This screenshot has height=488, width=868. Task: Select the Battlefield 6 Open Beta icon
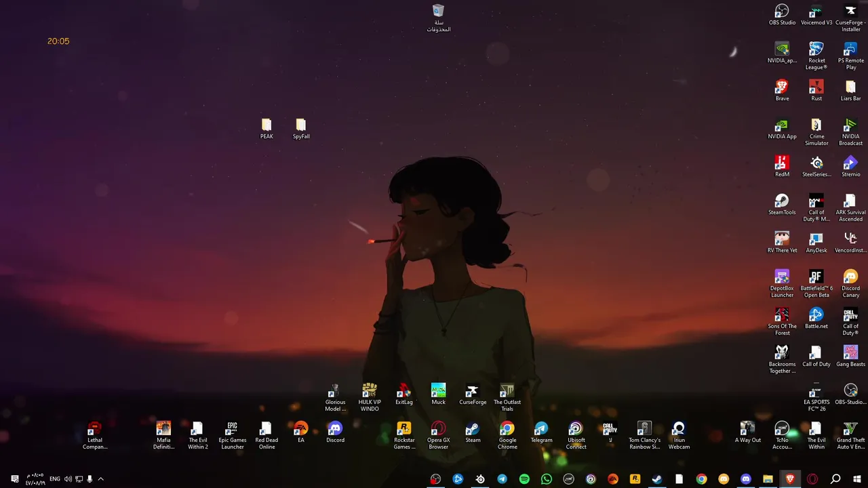point(816,283)
